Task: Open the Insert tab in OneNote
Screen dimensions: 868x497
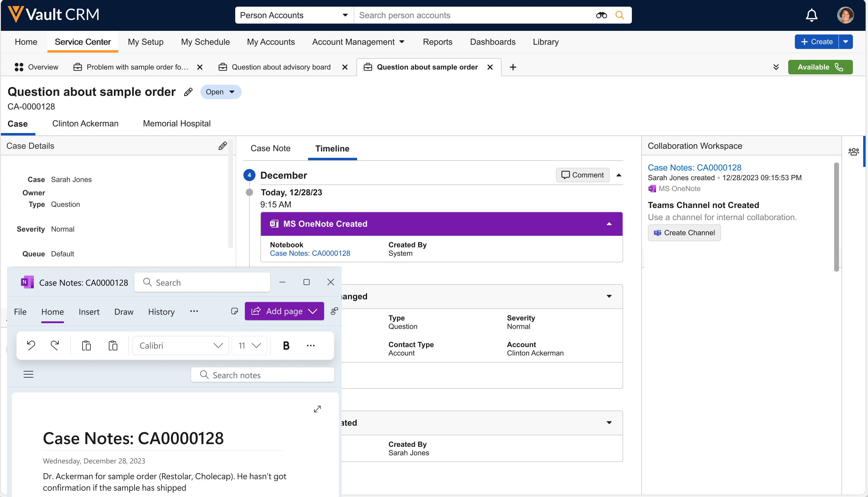Action: 89,312
